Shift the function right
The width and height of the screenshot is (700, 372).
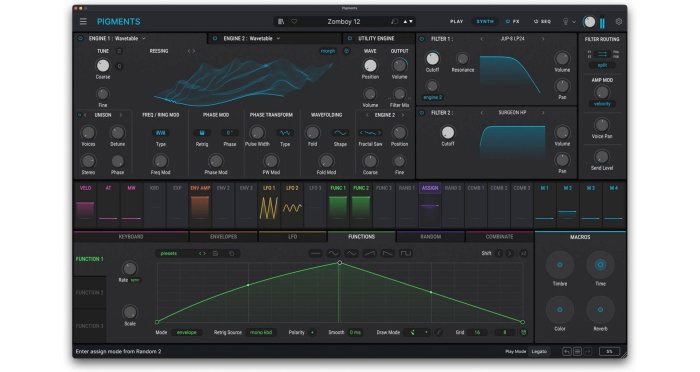click(x=509, y=253)
